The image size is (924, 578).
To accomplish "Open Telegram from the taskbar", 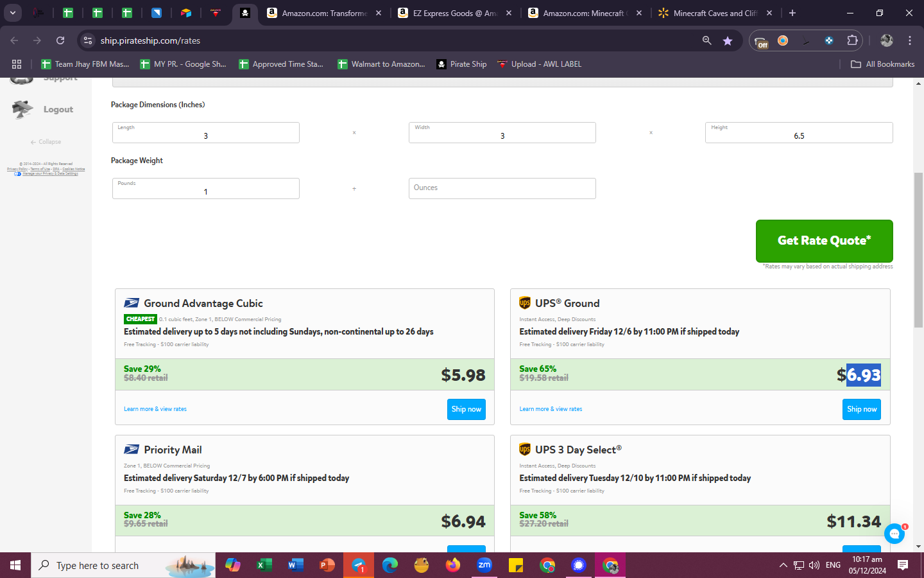I will [x=358, y=565].
